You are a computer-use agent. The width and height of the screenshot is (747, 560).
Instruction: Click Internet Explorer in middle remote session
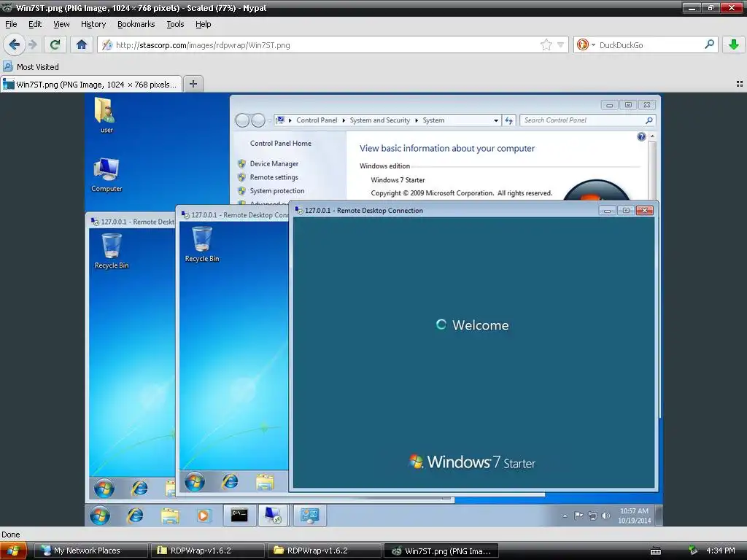coord(230,482)
